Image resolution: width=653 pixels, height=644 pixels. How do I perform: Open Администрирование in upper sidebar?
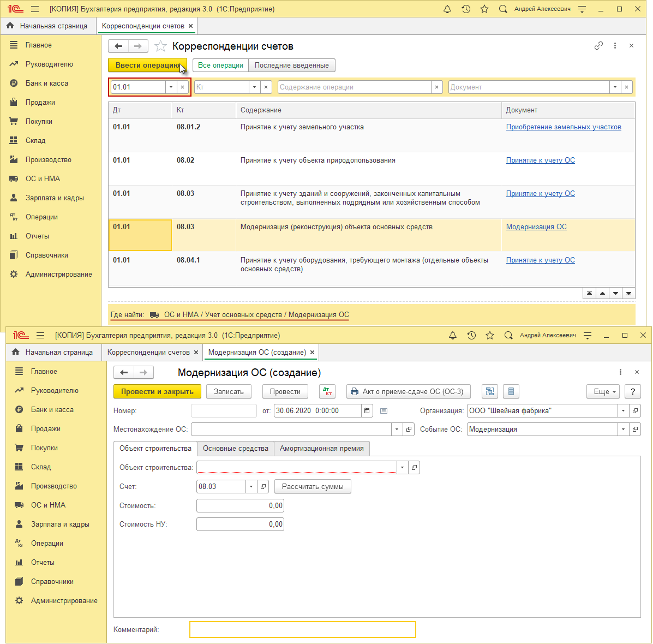[58, 275]
